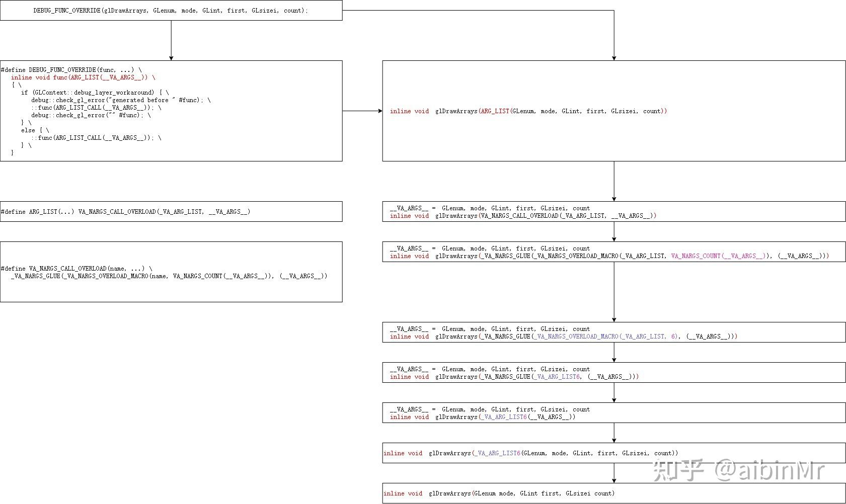Select the final 'glDrawArrays(GLenum mode, GLint first, GLsizei count)' box
The width and height of the screenshot is (846, 504).
(614, 493)
